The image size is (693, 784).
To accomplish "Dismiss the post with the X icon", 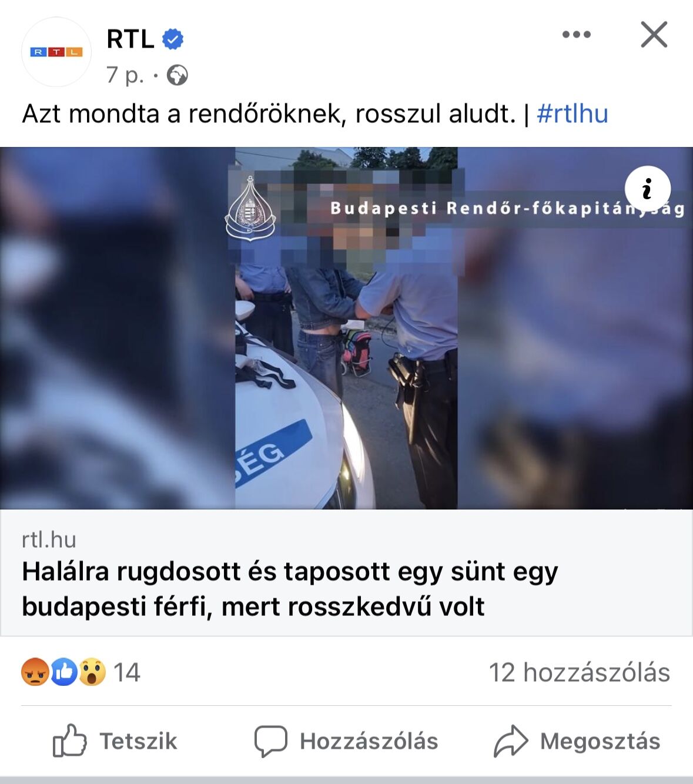I will point(654,35).
